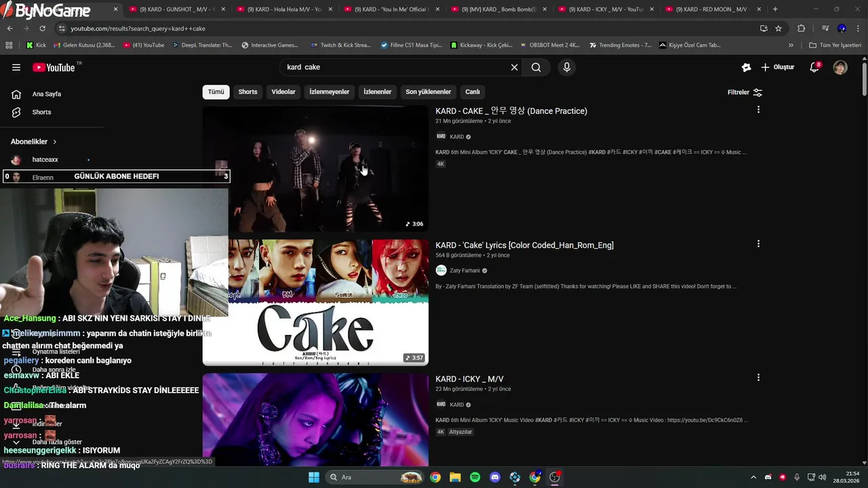Bookmark this page with star icon
Screen dimensions: 868x488
click(778, 28)
